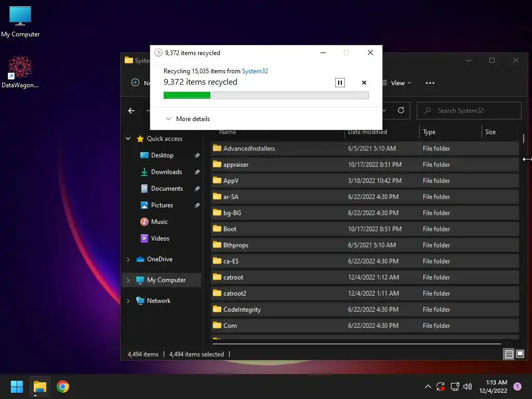Click the Search System32 field
Image resolution: width=532 pixels, height=399 pixels.
click(469, 111)
